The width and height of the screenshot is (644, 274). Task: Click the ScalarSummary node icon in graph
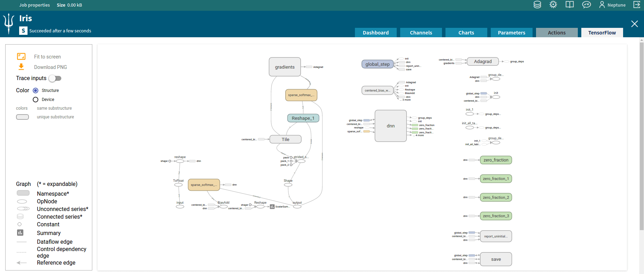click(x=272, y=207)
